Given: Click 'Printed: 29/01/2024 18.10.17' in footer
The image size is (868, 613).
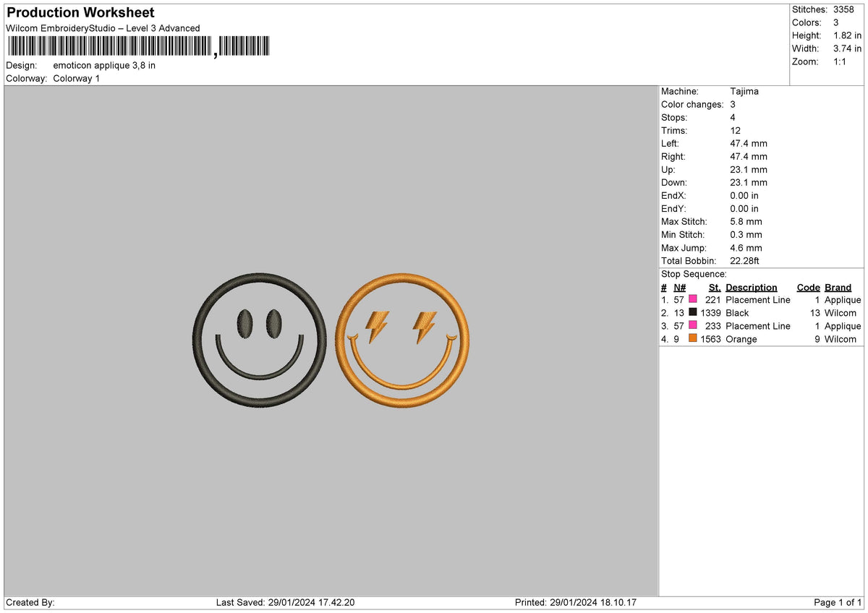Looking at the screenshot, I should 576,602.
